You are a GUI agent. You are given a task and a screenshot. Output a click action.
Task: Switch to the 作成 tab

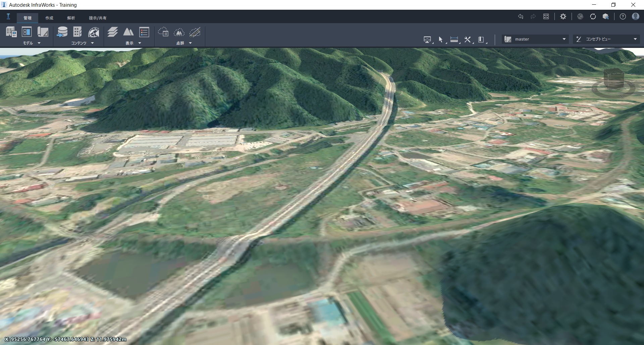pyautogui.click(x=49, y=18)
